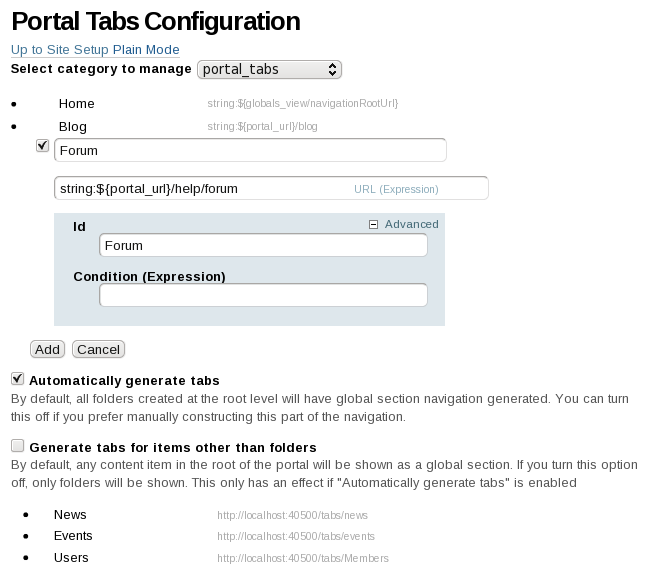Collapse the Advanced section minus icon
654x577 pixels.
[x=374, y=225]
